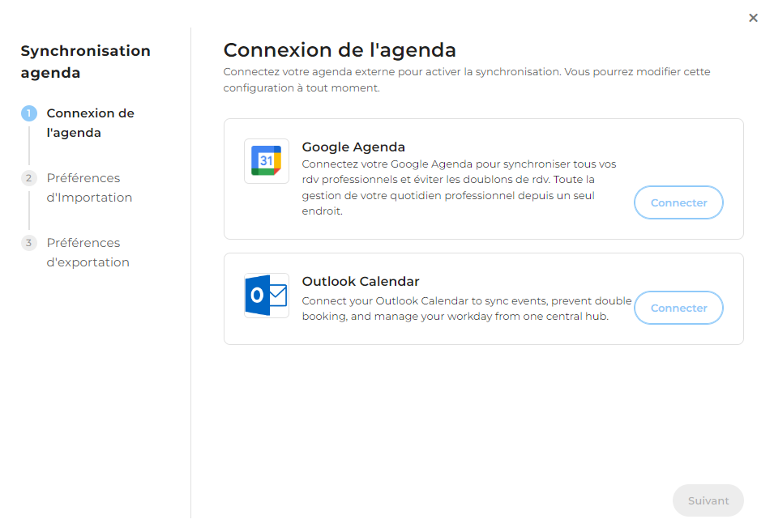This screenshot has height=532, width=774.
Task: Click the Outlook Calendar description text
Action: point(467,309)
